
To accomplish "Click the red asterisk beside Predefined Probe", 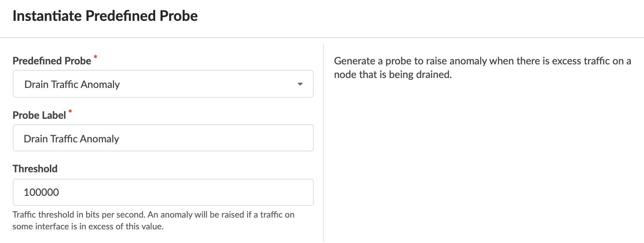I will coord(95,57).
